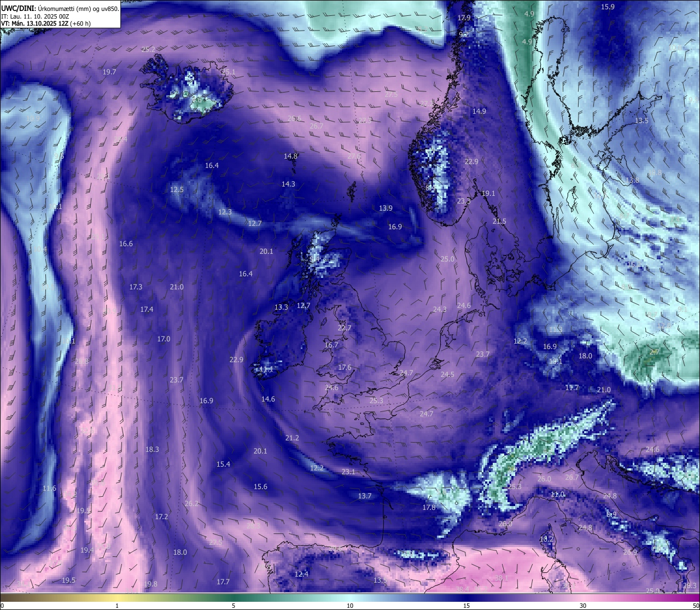Click the 24.5 value over the Netherlands
This screenshot has height=610, width=700.
pos(447,374)
